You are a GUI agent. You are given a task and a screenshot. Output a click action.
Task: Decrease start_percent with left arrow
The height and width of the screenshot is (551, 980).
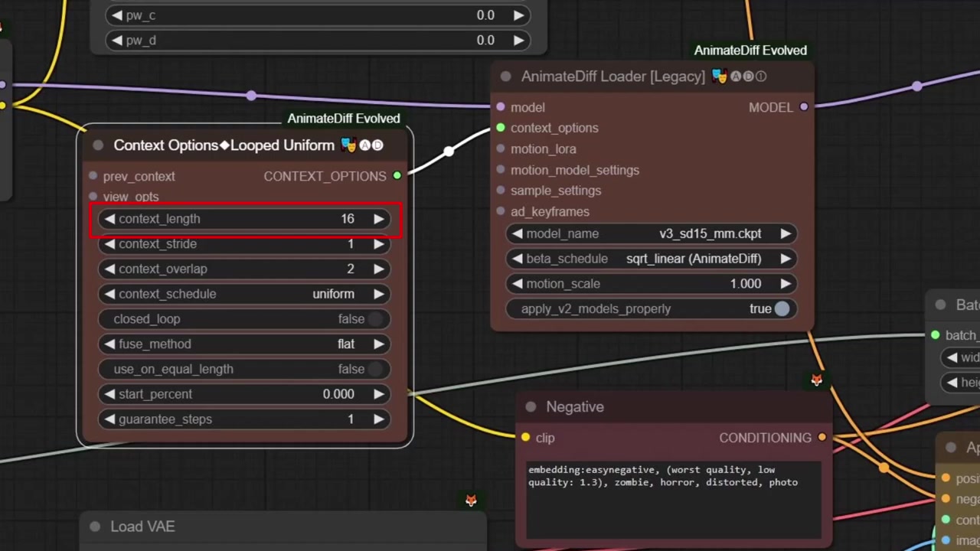(109, 394)
